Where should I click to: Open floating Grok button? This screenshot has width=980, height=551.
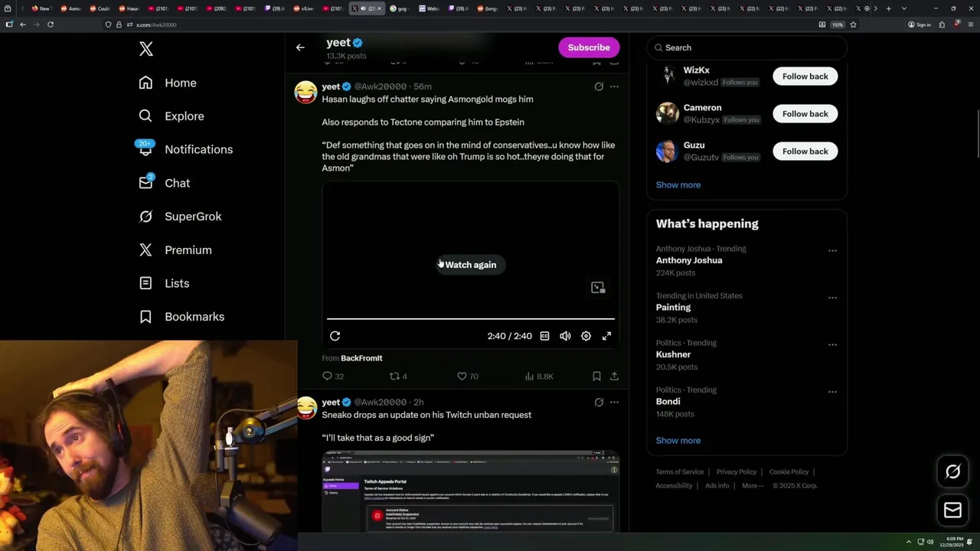(952, 472)
